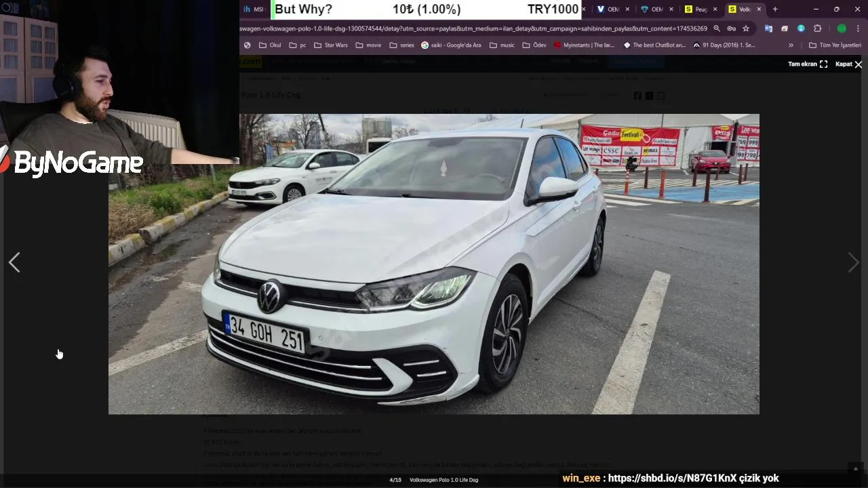This screenshot has height=488, width=868.
Task: Switch to the OEM tab with diamond icon
Action: tap(652, 9)
